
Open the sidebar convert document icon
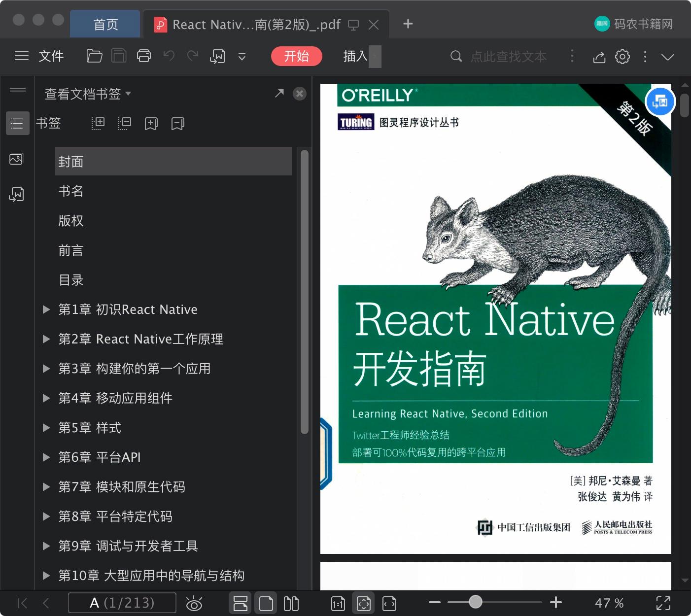point(16,195)
